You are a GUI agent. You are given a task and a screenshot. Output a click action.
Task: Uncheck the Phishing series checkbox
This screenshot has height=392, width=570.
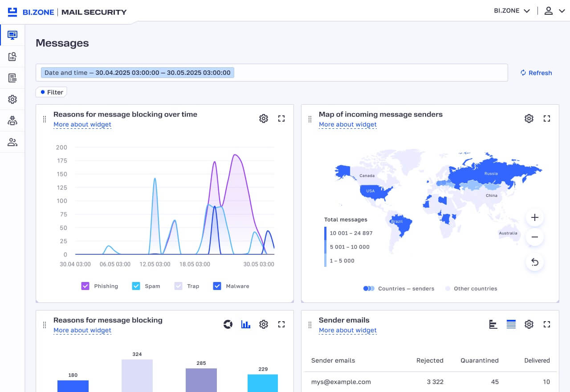[x=85, y=286]
